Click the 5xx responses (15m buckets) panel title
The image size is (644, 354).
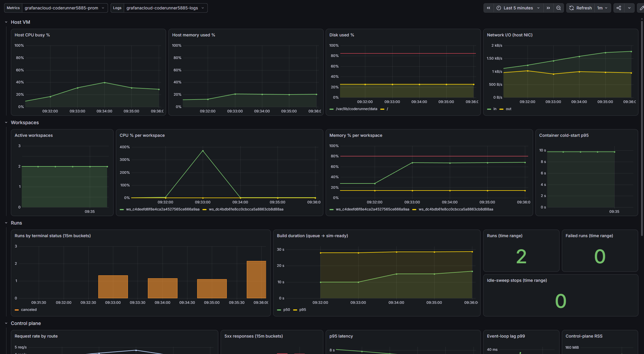coord(254,336)
